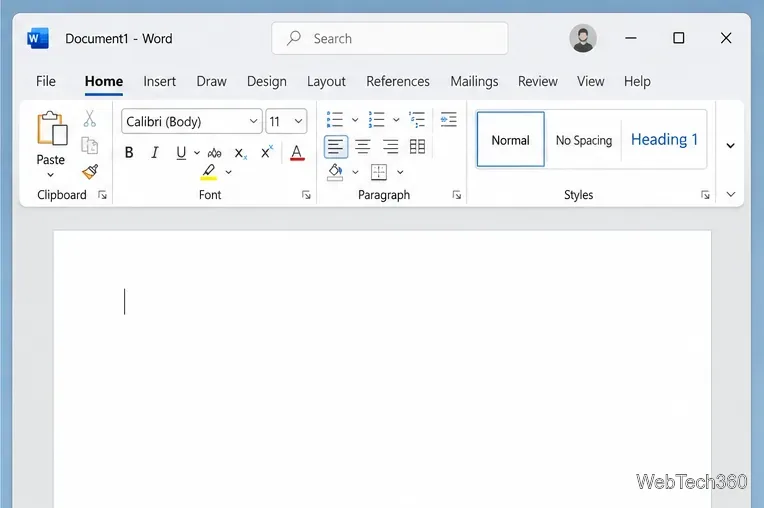Toggle Underline formatting
The image size is (764, 508).
[x=181, y=153]
